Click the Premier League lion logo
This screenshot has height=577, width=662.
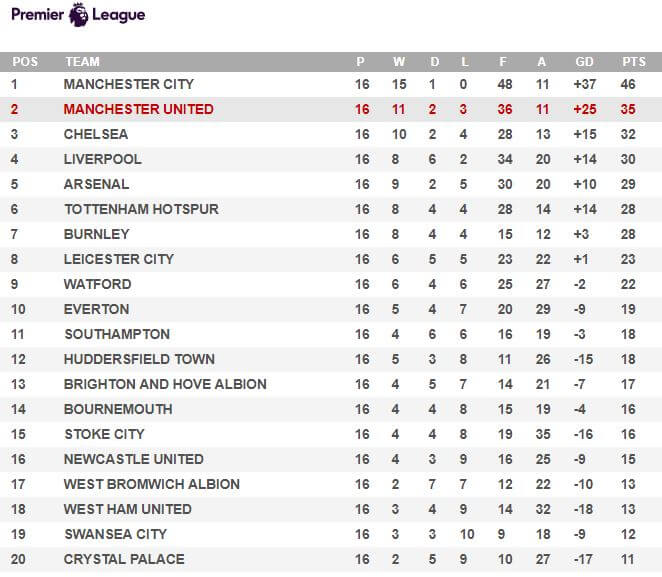click(x=79, y=14)
